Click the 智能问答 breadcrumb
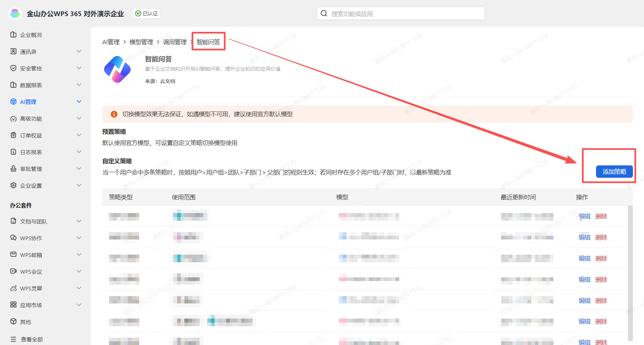This screenshot has width=644, height=345. [x=208, y=42]
